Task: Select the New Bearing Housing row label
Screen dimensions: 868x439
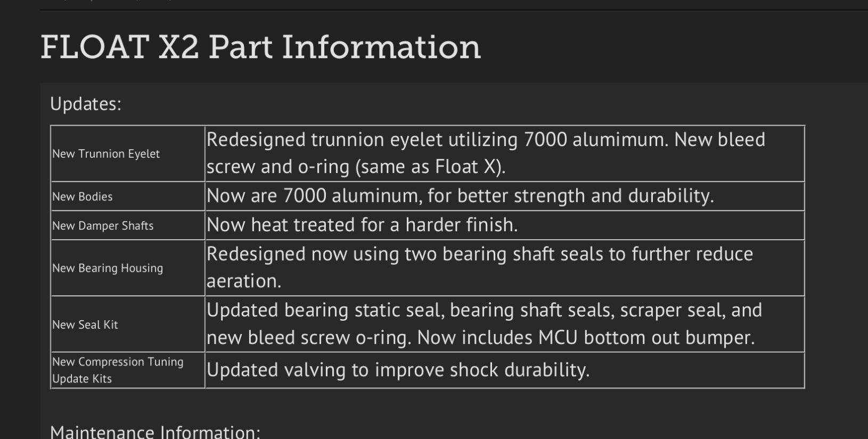Action: [x=108, y=269]
